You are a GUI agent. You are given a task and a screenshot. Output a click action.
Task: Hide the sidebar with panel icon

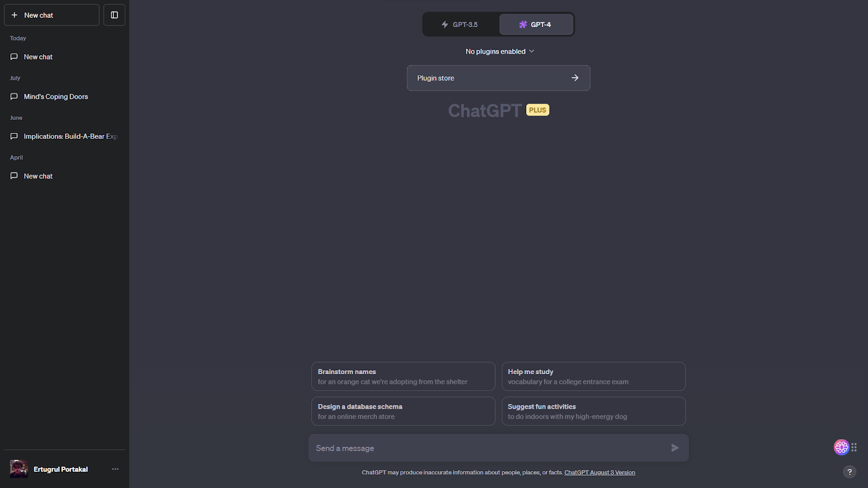(x=114, y=15)
